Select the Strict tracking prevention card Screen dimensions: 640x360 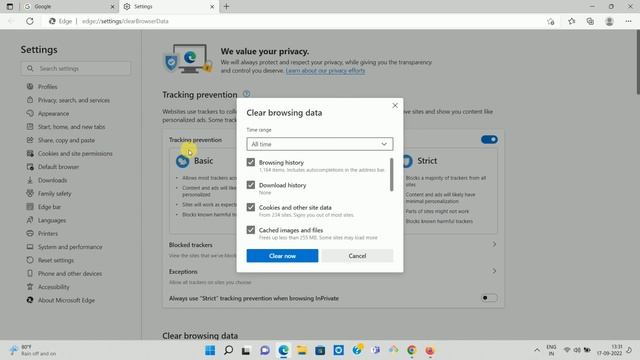(x=450, y=190)
